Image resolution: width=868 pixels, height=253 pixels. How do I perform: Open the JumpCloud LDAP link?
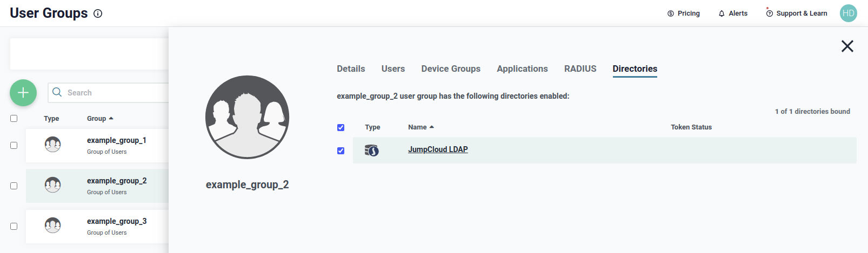[x=438, y=150]
